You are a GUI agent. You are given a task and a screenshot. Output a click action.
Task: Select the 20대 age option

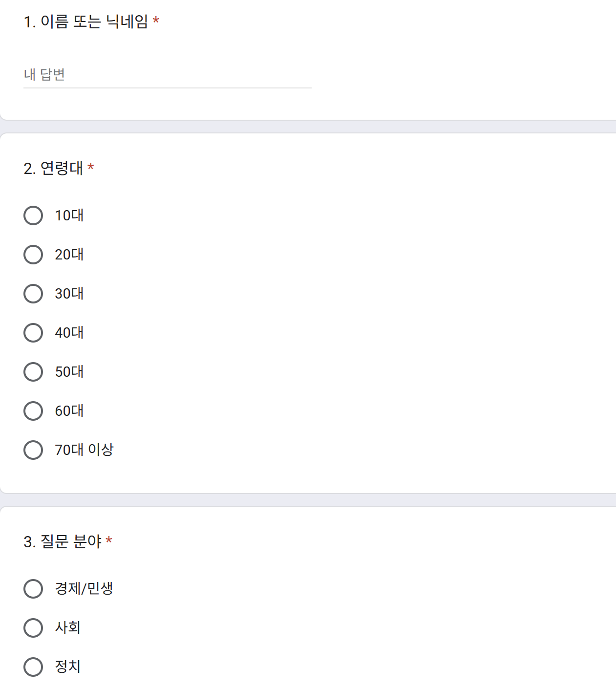pyautogui.click(x=33, y=254)
